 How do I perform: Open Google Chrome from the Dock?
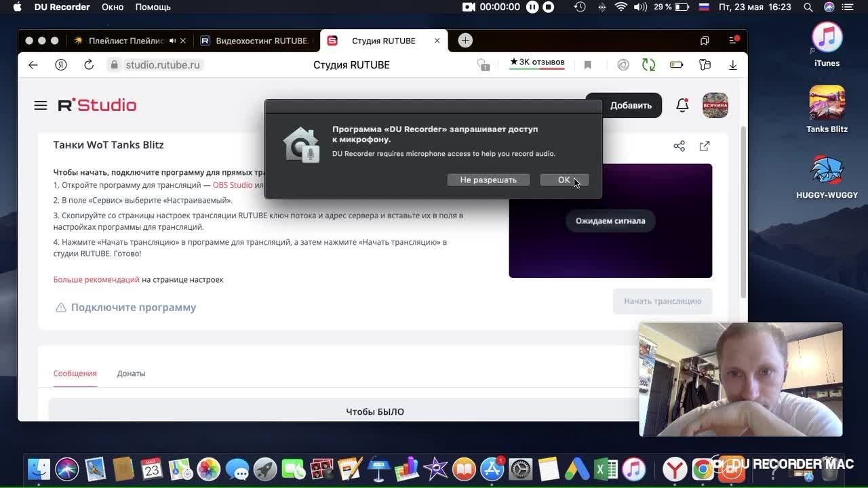pos(702,469)
